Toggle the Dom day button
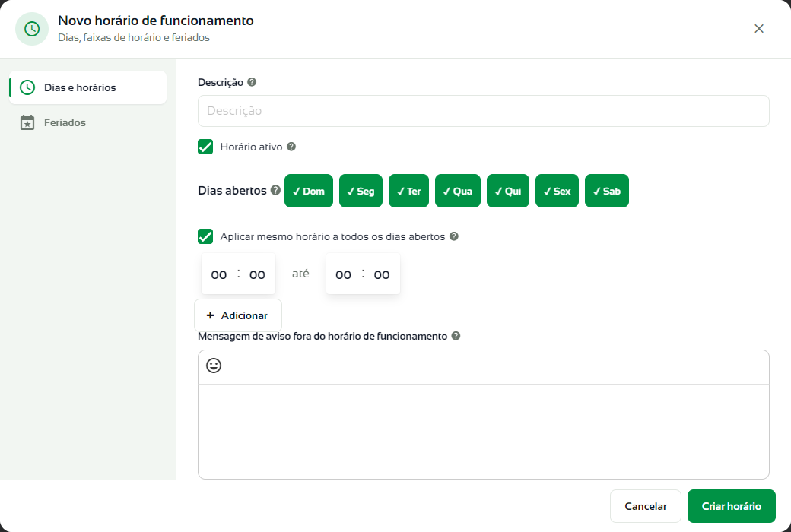The height and width of the screenshot is (532, 791). coord(309,191)
